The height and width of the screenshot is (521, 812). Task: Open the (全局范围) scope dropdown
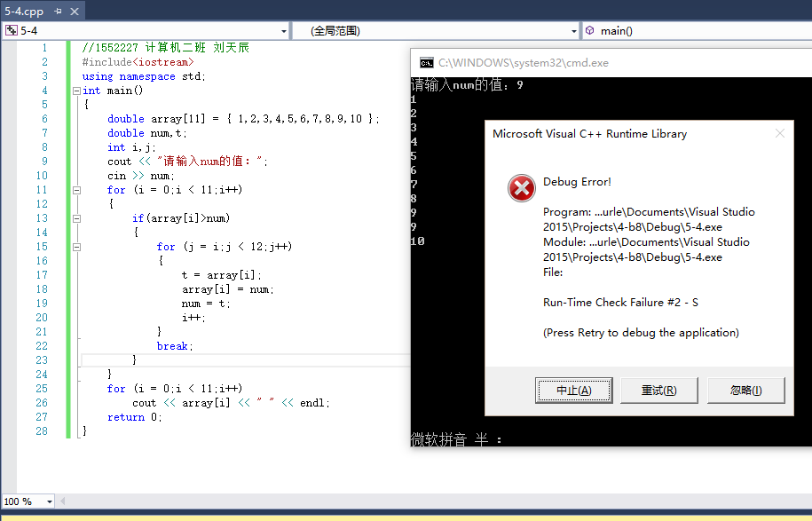click(573, 31)
